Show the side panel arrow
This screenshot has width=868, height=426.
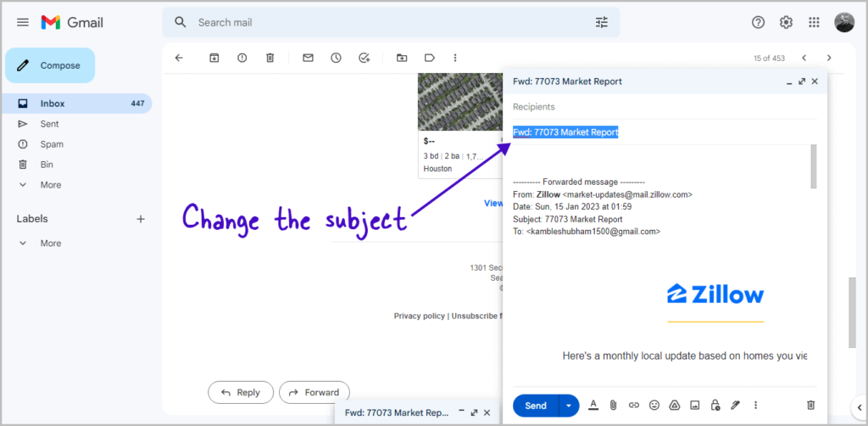(858, 407)
